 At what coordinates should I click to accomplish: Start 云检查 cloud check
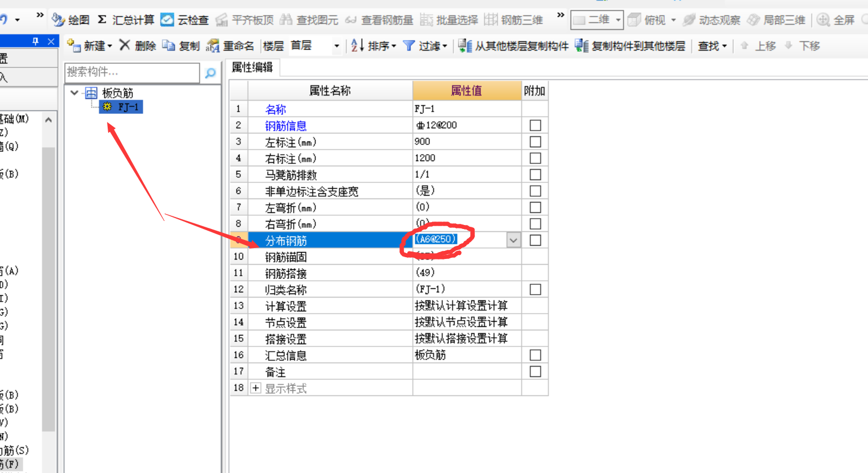coord(184,20)
